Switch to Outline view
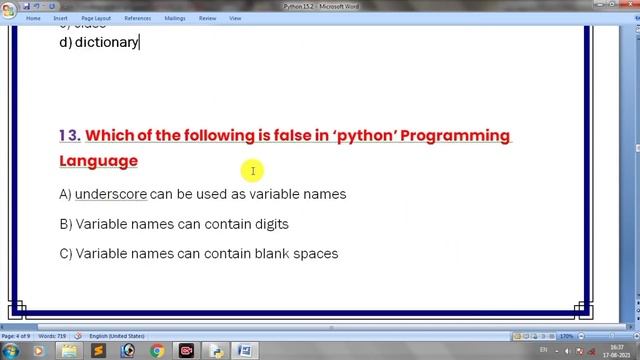This screenshot has width=640, height=360. coord(543,336)
